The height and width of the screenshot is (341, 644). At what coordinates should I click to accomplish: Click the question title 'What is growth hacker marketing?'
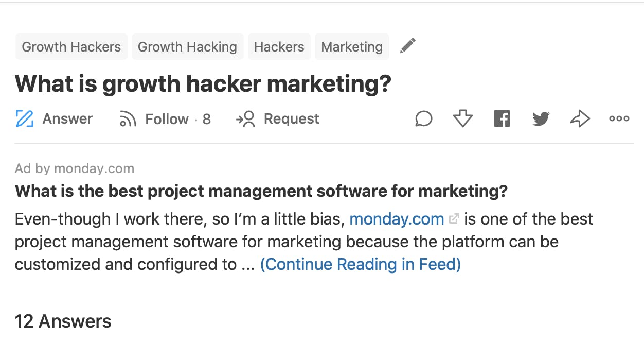pos(203,83)
